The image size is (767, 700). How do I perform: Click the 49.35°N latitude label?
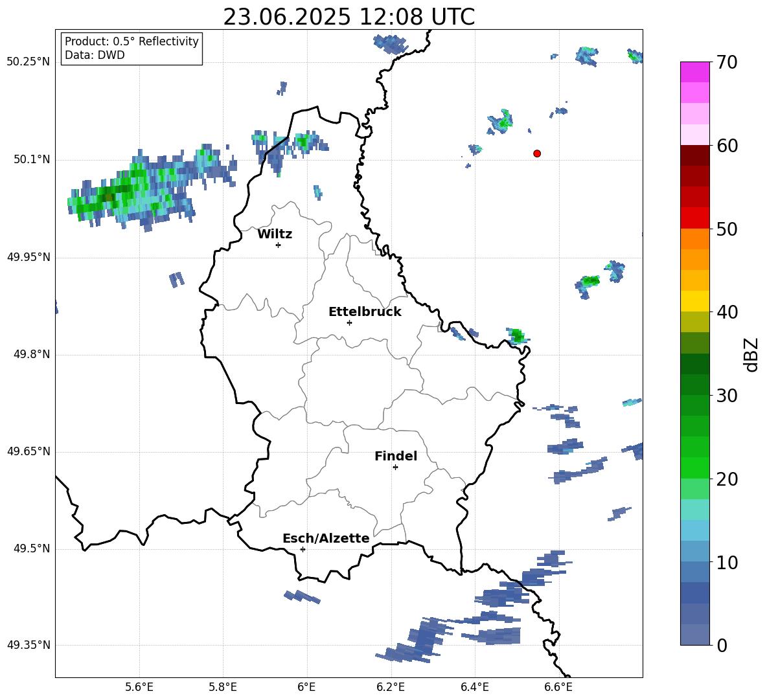point(29,645)
